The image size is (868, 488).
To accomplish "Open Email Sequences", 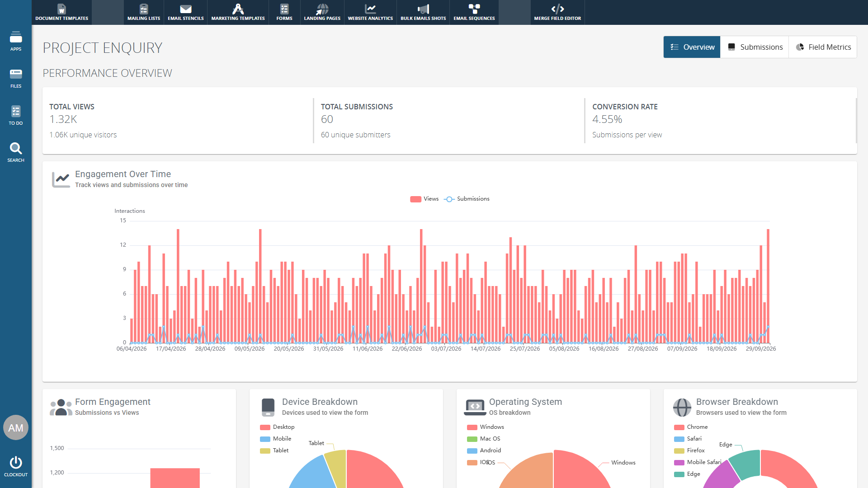I will tap(474, 12).
